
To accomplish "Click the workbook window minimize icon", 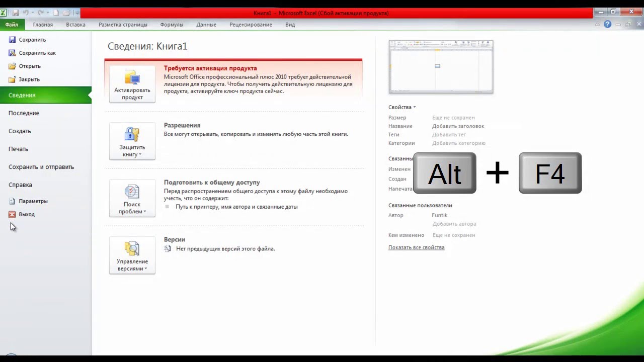I will click(618, 25).
